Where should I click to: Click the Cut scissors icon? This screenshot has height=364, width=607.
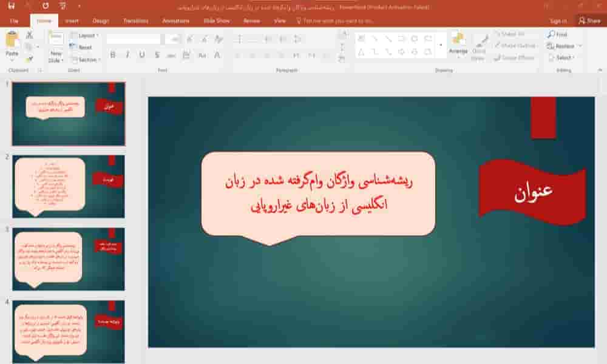(29, 36)
